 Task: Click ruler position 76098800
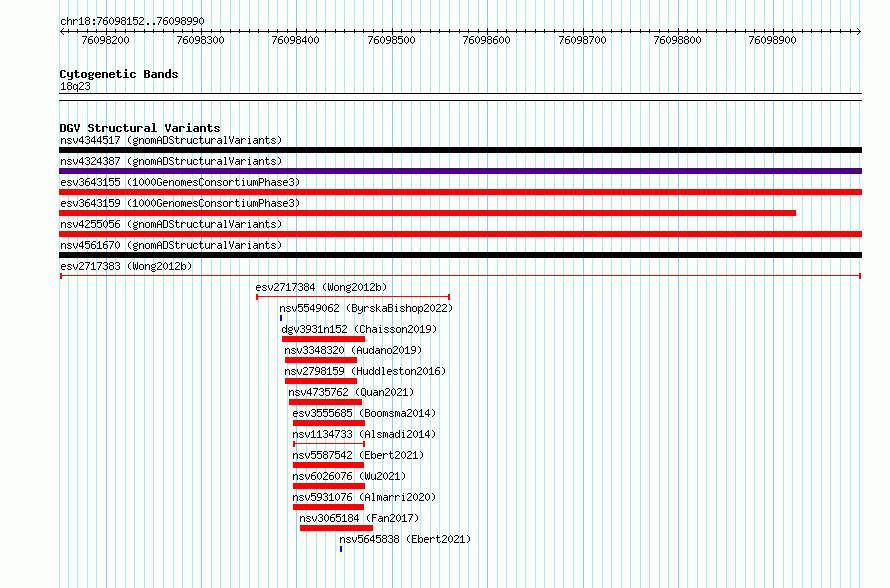677,40
